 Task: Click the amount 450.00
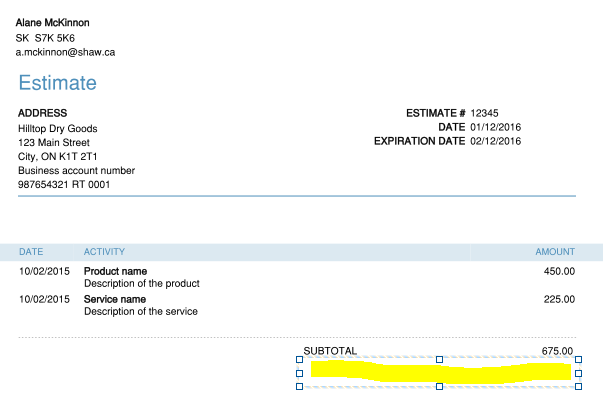pos(560,271)
